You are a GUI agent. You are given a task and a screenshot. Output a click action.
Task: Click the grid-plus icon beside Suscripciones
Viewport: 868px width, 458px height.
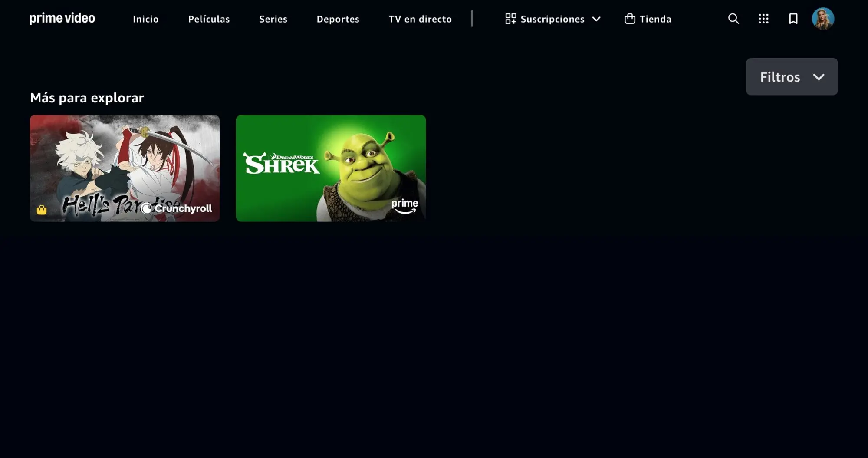click(510, 19)
